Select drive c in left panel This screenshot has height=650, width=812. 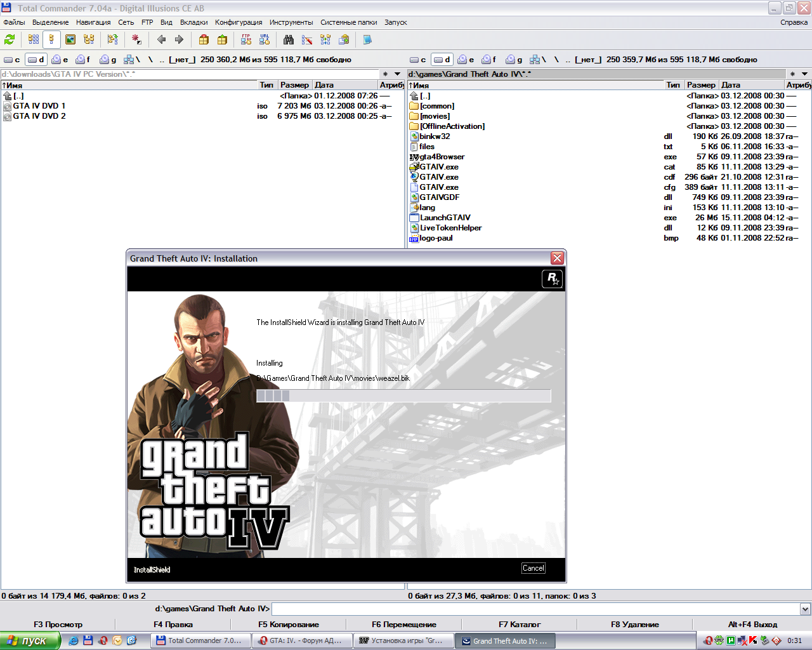(12, 60)
